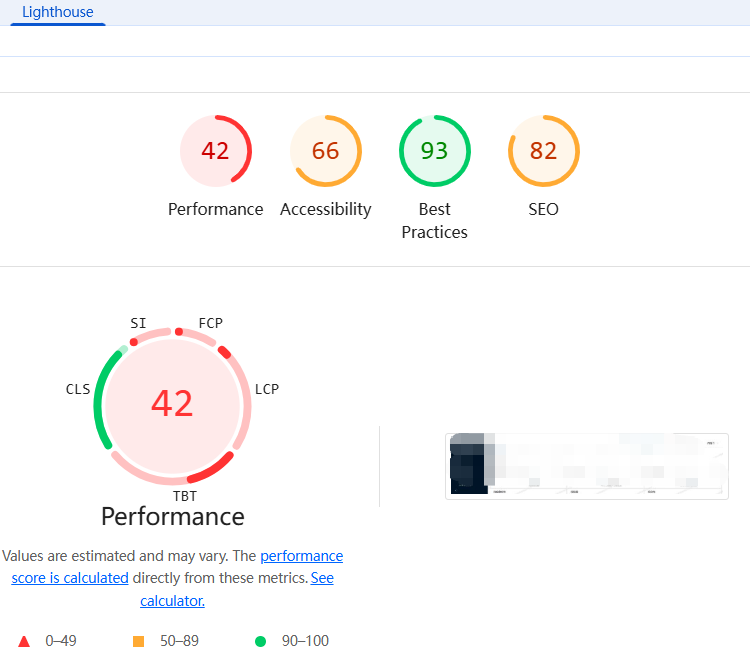Viewport: 750px width, 663px height.
Task: Click the 90–100 legend range text
Action: 305,641
